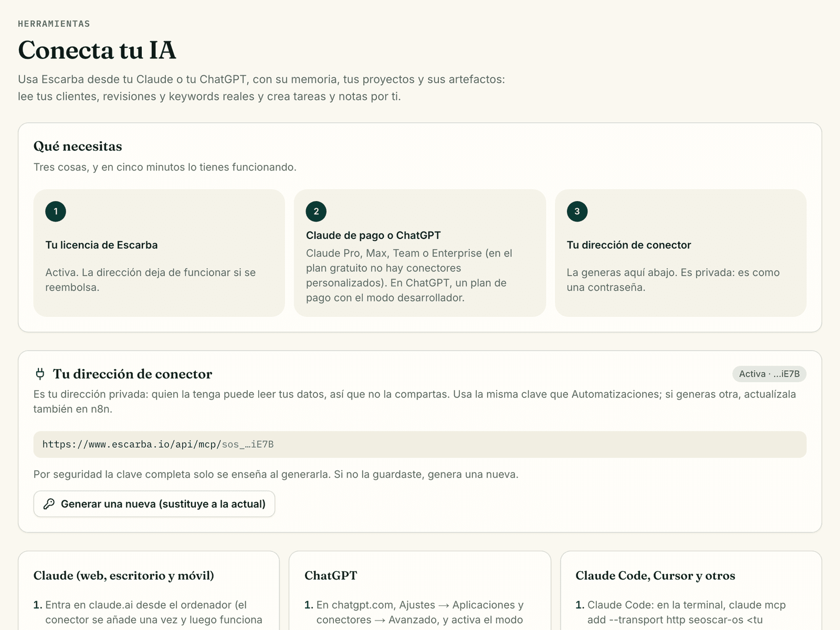
Task: Click the step 3 card title Tu dirección de conector
Action: point(629,245)
